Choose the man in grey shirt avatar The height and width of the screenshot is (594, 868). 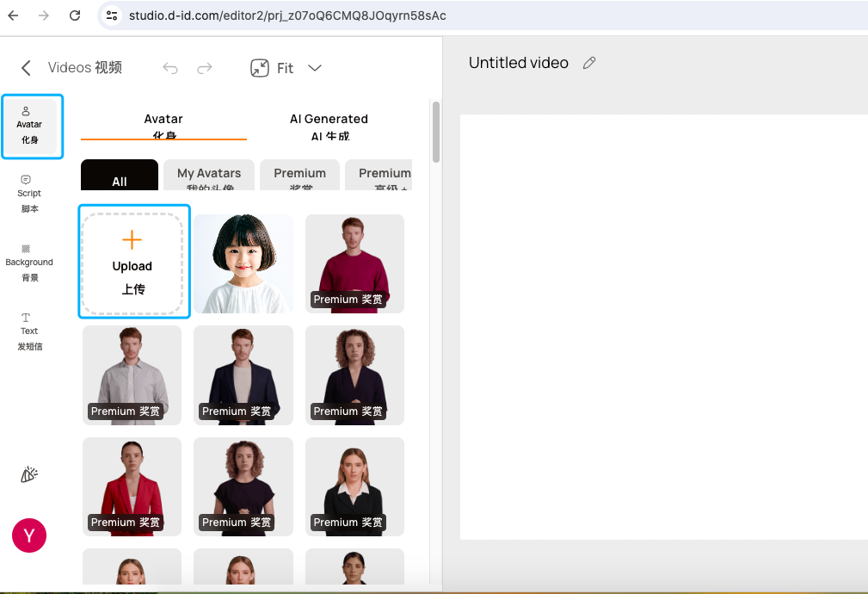point(132,375)
